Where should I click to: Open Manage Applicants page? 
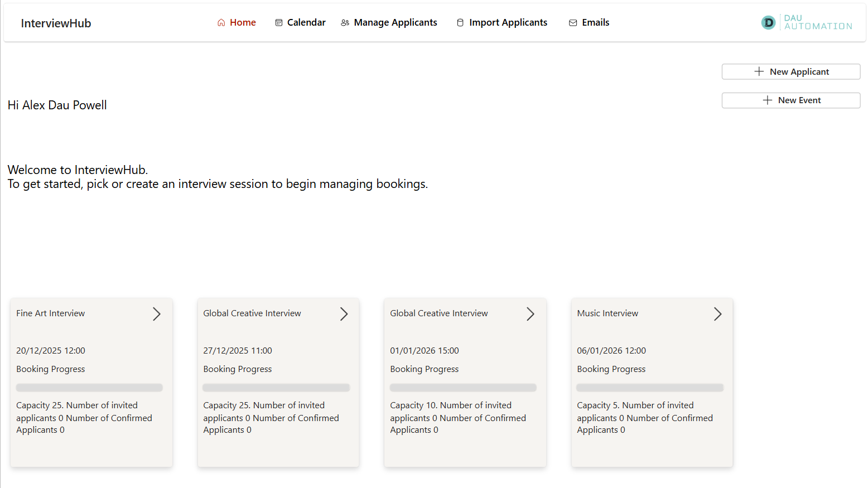point(389,23)
